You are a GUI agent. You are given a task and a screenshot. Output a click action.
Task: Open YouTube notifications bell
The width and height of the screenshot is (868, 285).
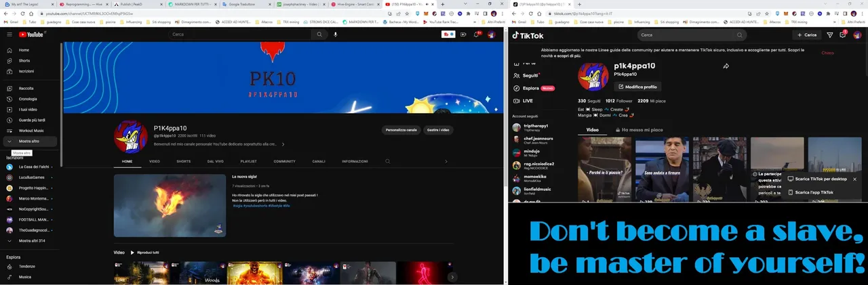click(x=477, y=35)
